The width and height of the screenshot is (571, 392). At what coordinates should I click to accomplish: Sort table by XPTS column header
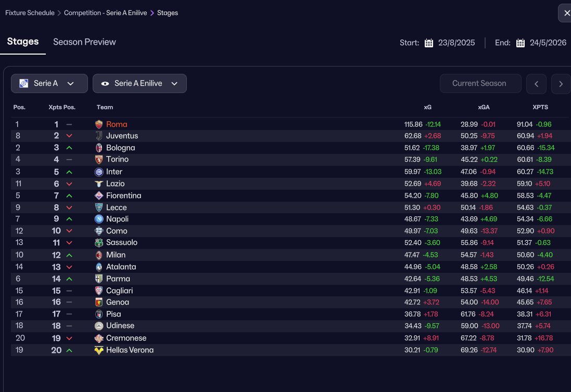(540, 107)
